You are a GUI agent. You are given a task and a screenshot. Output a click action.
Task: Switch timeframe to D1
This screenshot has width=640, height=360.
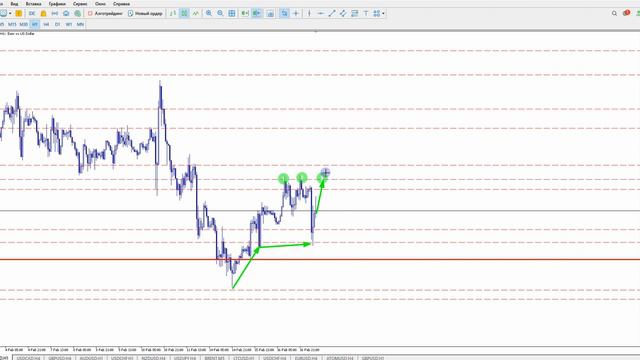point(58,24)
